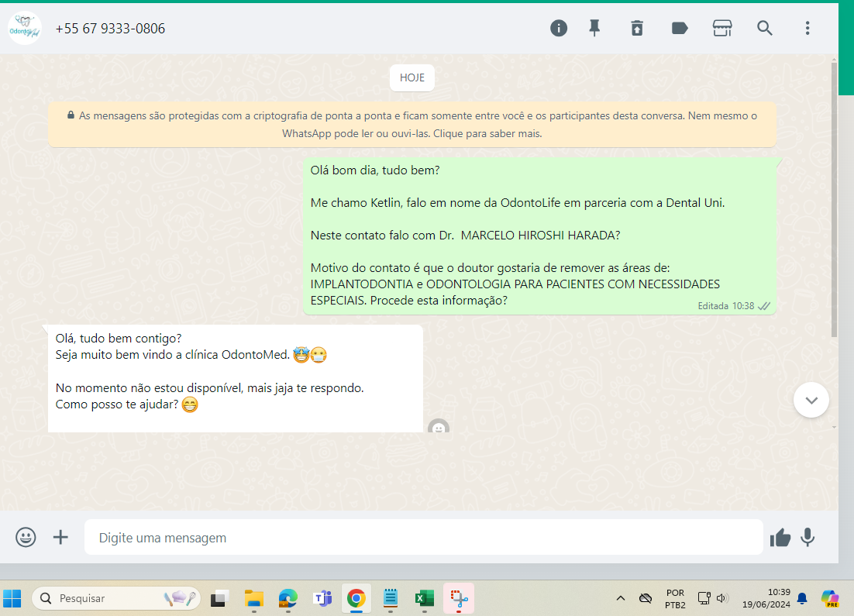
Task: Click the OneDrive cloud tray icon
Action: click(646, 598)
